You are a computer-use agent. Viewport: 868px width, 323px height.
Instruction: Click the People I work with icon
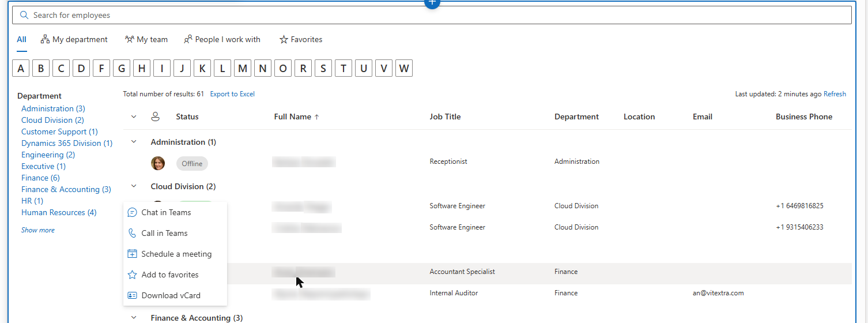pyautogui.click(x=188, y=39)
